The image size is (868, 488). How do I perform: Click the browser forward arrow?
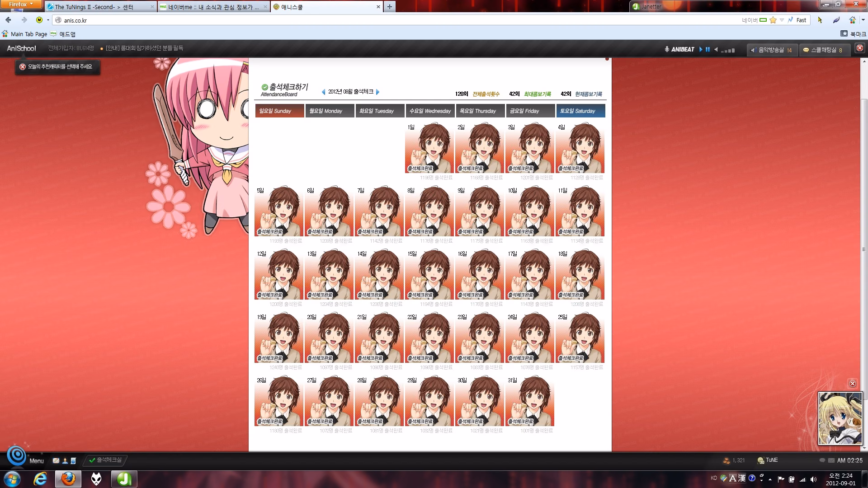(24, 20)
